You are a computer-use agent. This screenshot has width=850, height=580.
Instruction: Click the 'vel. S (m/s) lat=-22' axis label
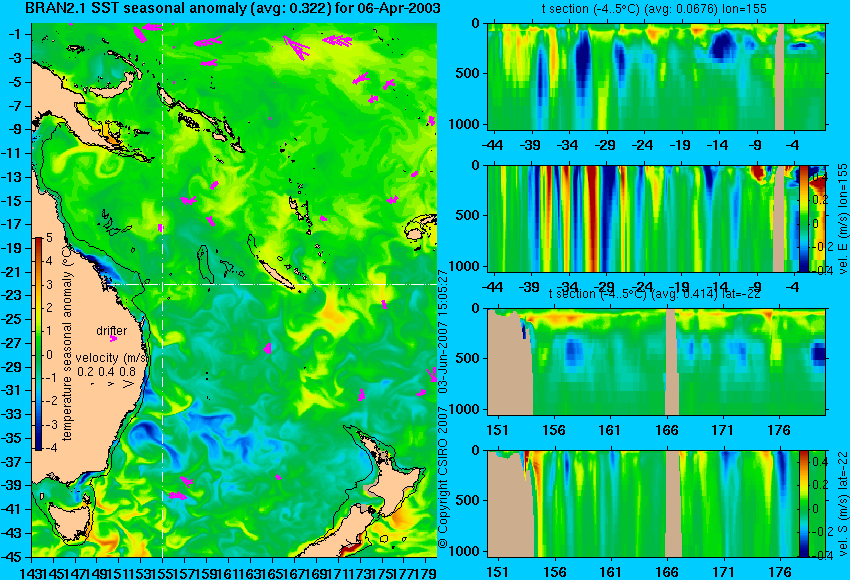pyautogui.click(x=843, y=503)
